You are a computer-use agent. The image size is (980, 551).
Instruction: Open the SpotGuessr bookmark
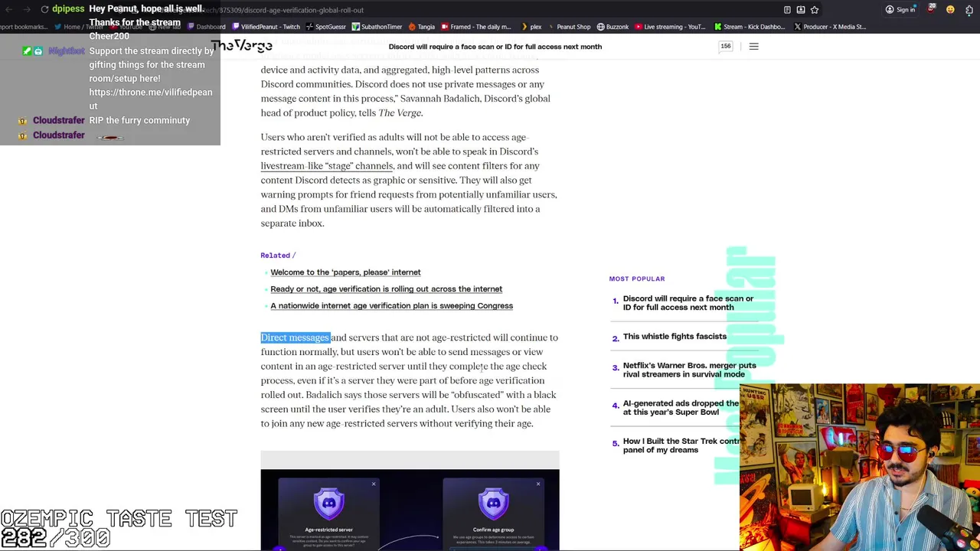325,27
